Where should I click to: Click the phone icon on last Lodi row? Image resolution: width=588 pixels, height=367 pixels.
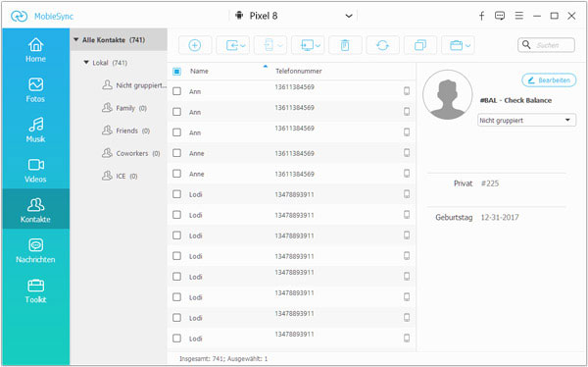(407, 339)
